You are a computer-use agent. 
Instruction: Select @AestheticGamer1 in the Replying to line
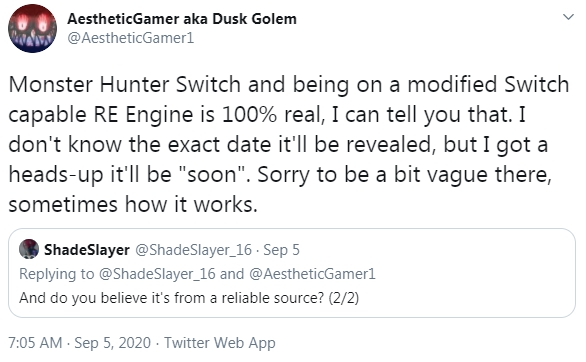(312, 274)
